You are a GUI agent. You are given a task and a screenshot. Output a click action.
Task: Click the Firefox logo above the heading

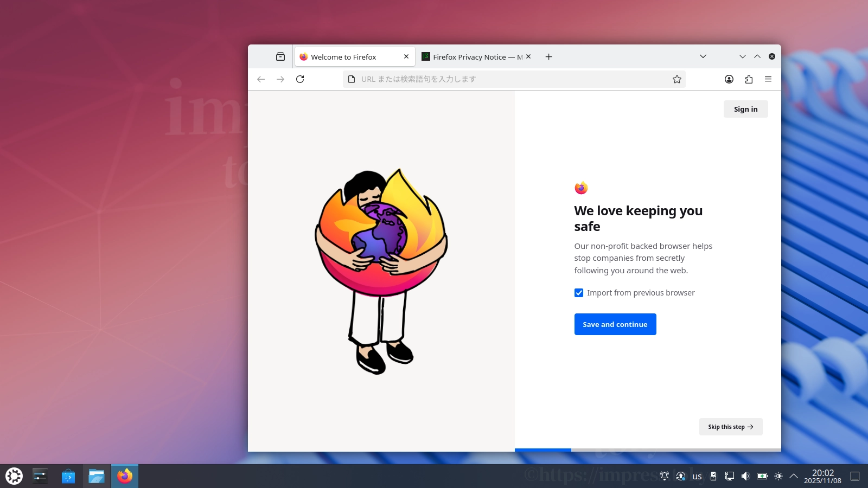(x=581, y=188)
